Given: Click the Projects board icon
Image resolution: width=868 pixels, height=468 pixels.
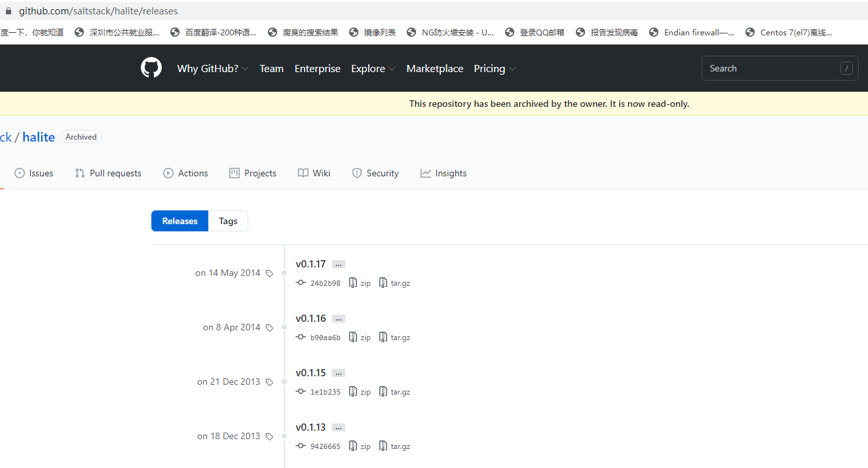Looking at the screenshot, I should click(235, 173).
